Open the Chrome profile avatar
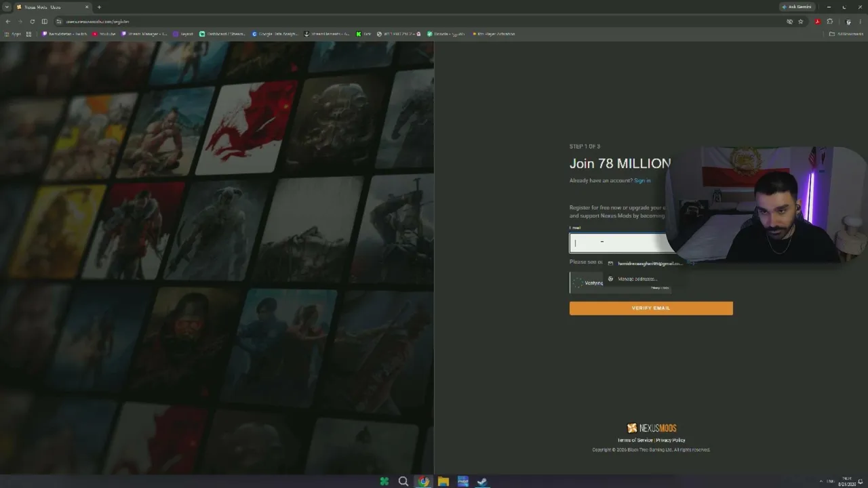 click(x=848, y=22)
